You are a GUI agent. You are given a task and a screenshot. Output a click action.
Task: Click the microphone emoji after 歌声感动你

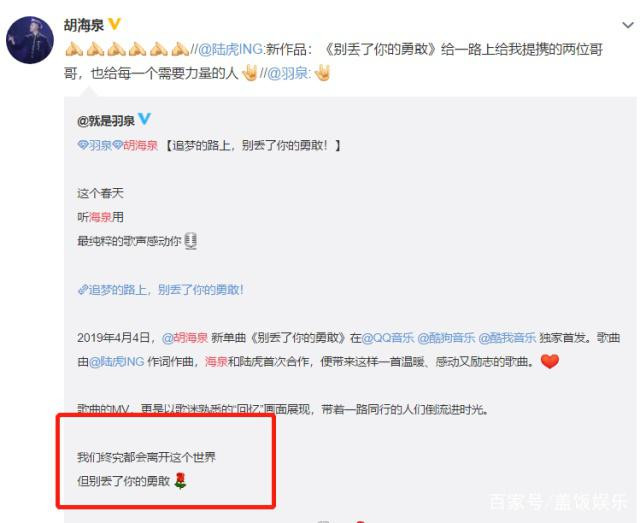[x=190, y=240]
